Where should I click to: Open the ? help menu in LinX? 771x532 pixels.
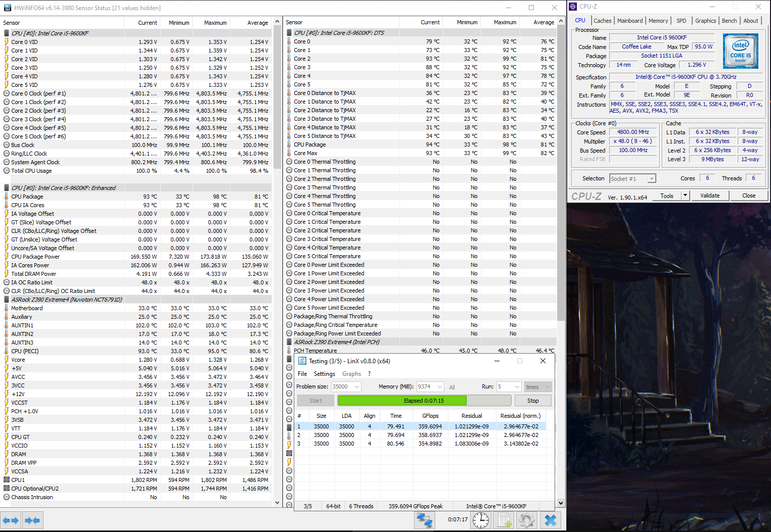[x=369, y=374]
